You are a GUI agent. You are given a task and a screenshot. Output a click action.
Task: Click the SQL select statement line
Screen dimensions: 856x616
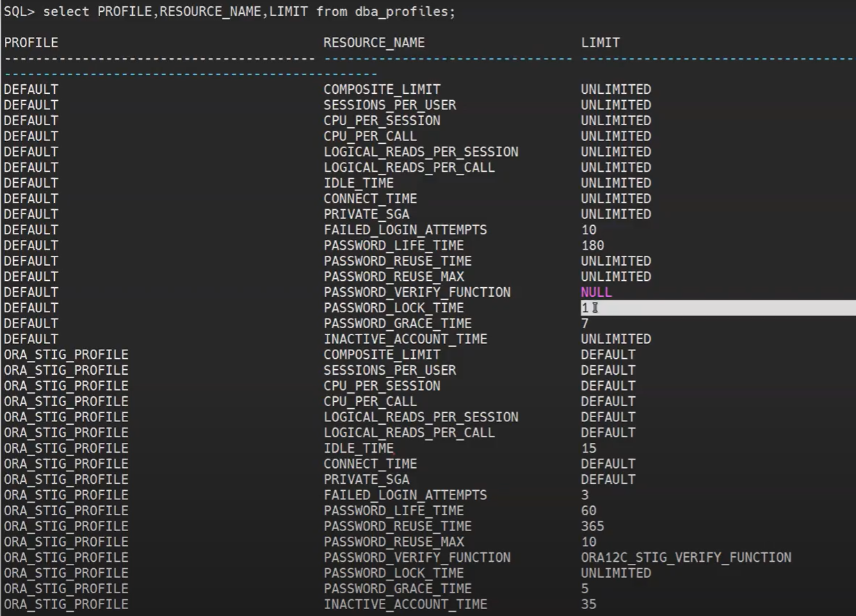pos(229,12)
